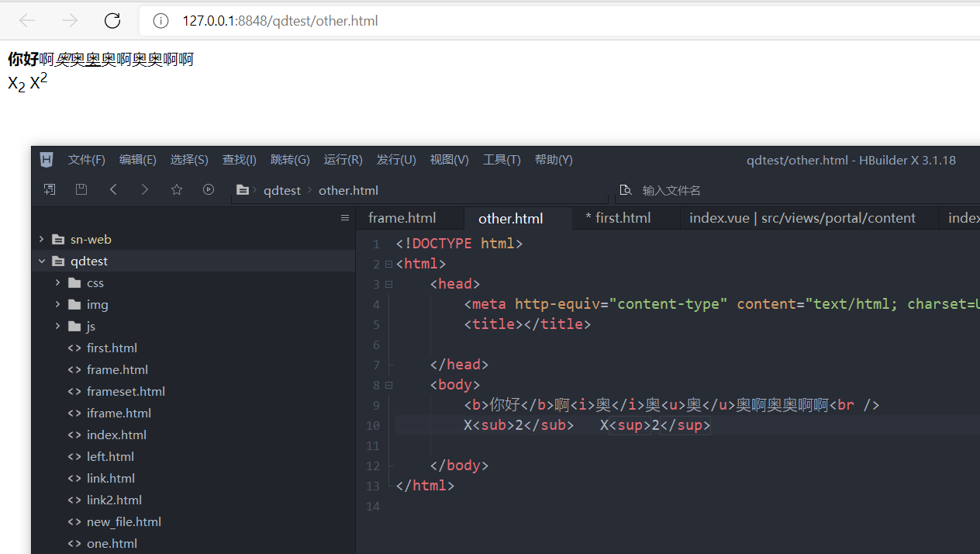Select the sn-web project row

(x=194, y=239)
